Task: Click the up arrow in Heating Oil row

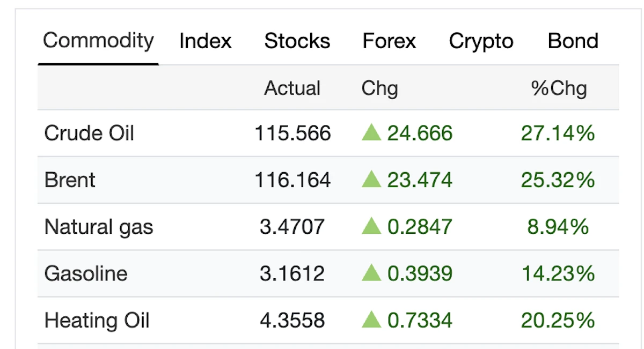Action: click(x=371, y=320)
